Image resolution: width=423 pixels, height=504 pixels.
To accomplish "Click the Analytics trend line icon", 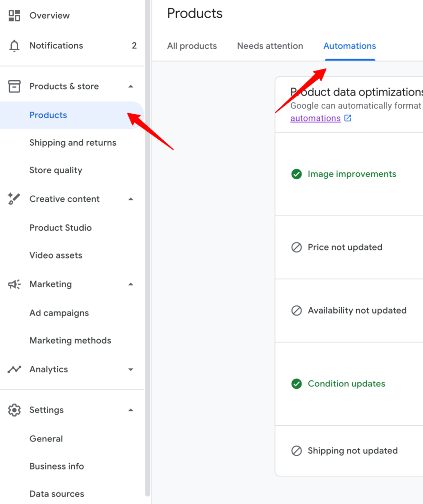I will (14, 369).
